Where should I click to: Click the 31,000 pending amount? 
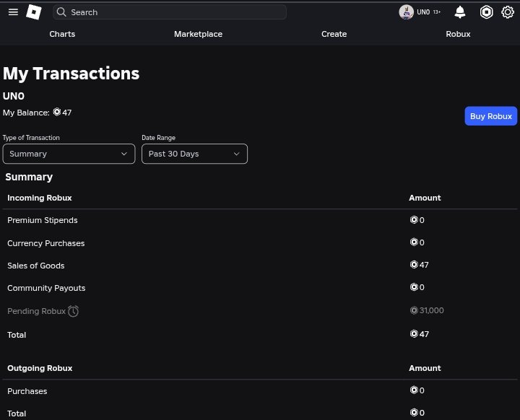[431, 310]
